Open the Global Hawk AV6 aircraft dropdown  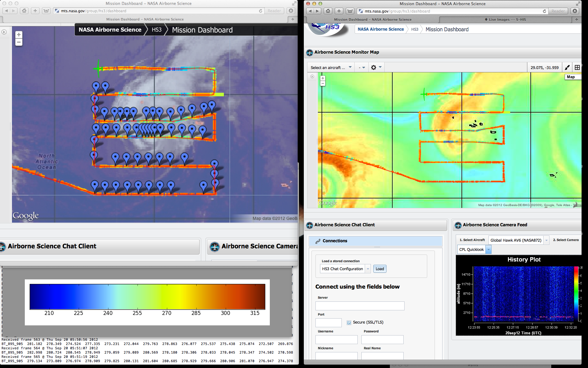click(x=546, y=240)
